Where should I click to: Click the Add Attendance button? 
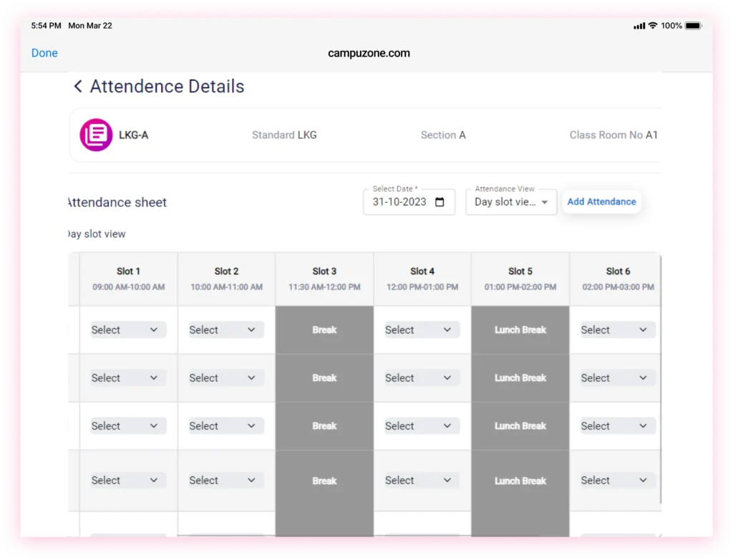(x=601, y=202)
